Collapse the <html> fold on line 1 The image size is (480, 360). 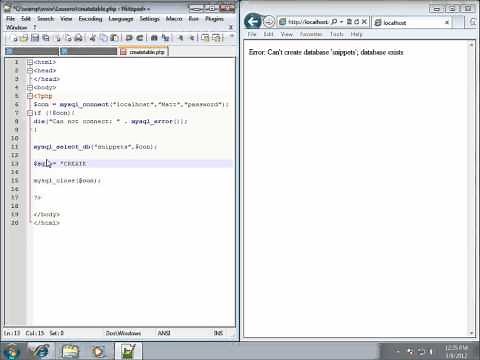pyautogui.click(x=30, y=62)
